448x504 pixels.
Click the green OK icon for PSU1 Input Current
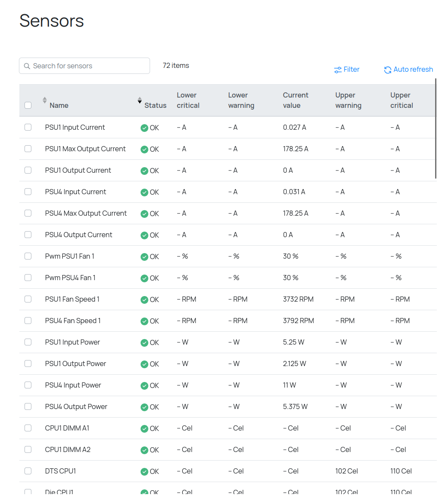[x=144, y=128]
